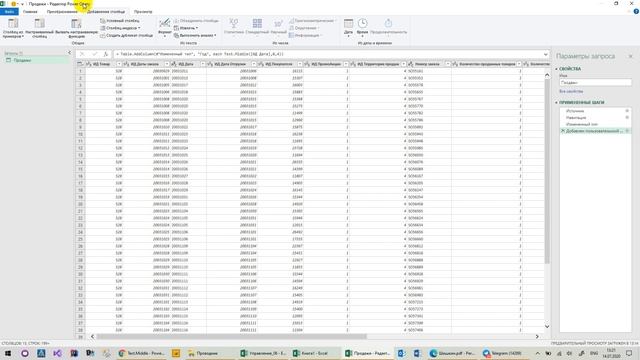
Task: Delete the Добавлен пользовательский step
Action: coord(563,131)
